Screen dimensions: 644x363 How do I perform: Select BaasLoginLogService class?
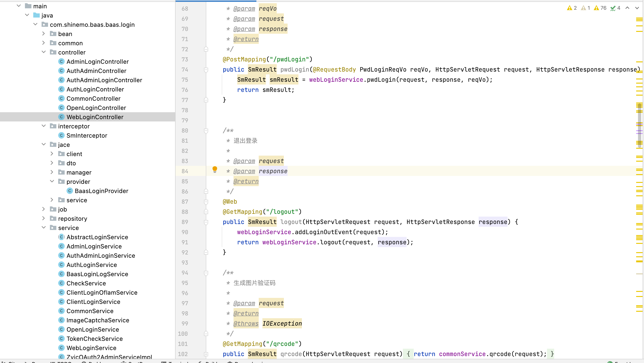coord(97,274)
